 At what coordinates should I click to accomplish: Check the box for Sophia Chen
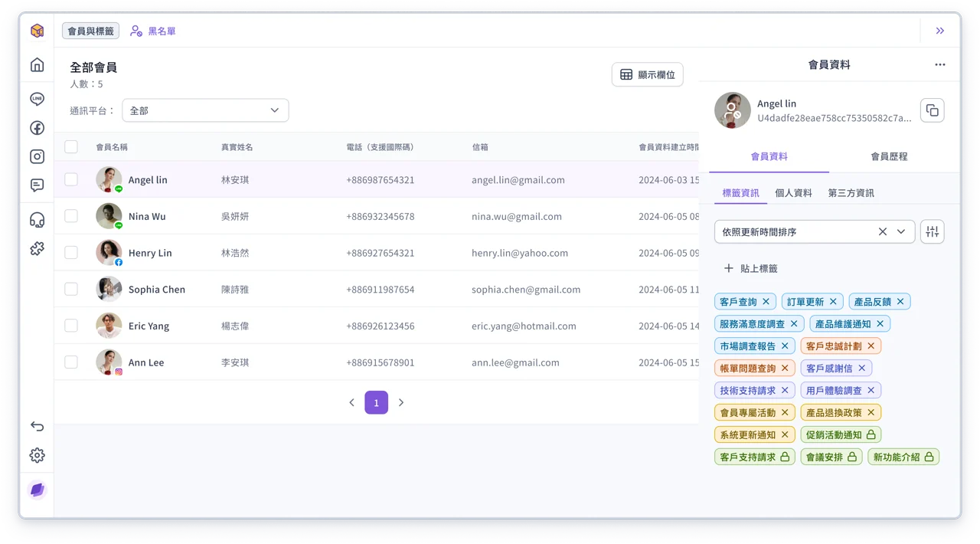[x=71, y=289]
